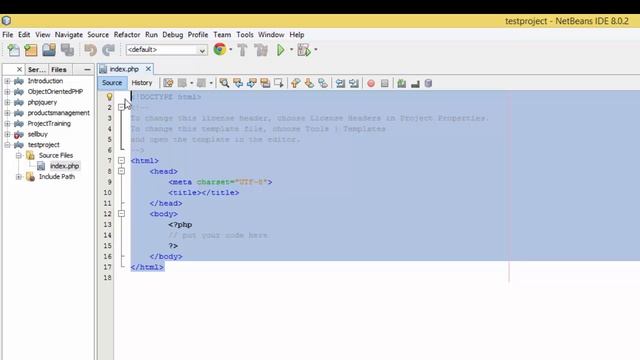Screen dimensions: 640x360
Task: Click the Undo arrow icon
Action: point(90,50)
